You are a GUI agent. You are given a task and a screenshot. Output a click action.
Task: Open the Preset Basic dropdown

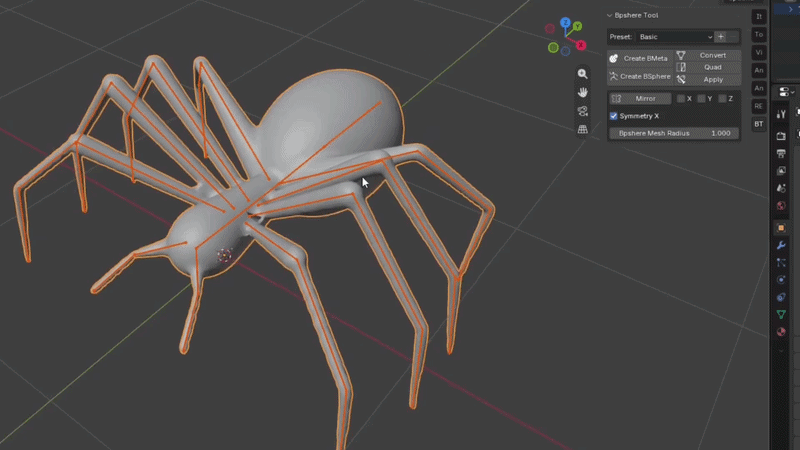point(675,37)
